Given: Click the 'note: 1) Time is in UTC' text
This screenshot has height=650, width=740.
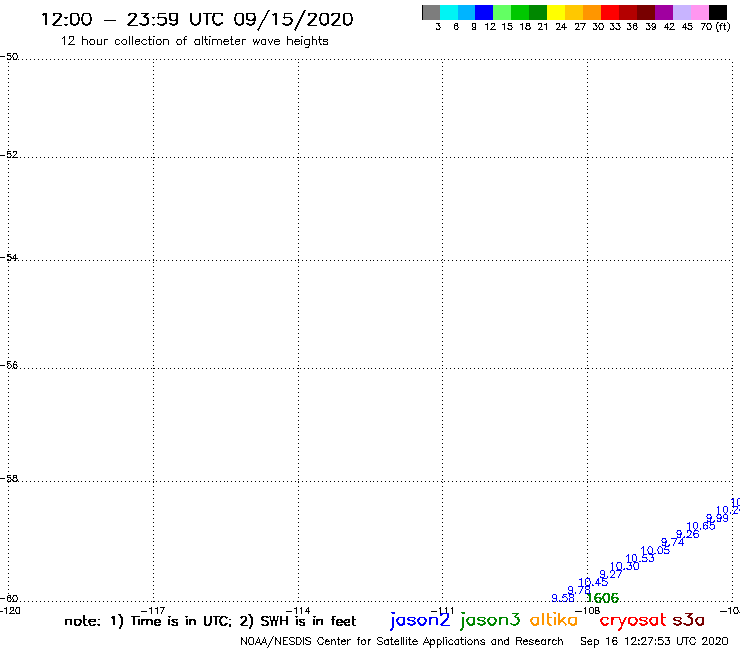Looking at the screenshot, I should pos(148,621).
